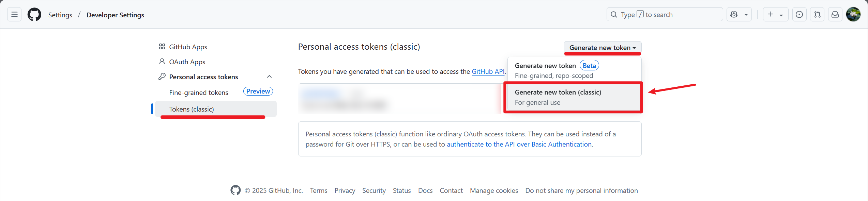868x201 pixels.
Task: Open the notifications inbox icon
Action: (835, 15)
